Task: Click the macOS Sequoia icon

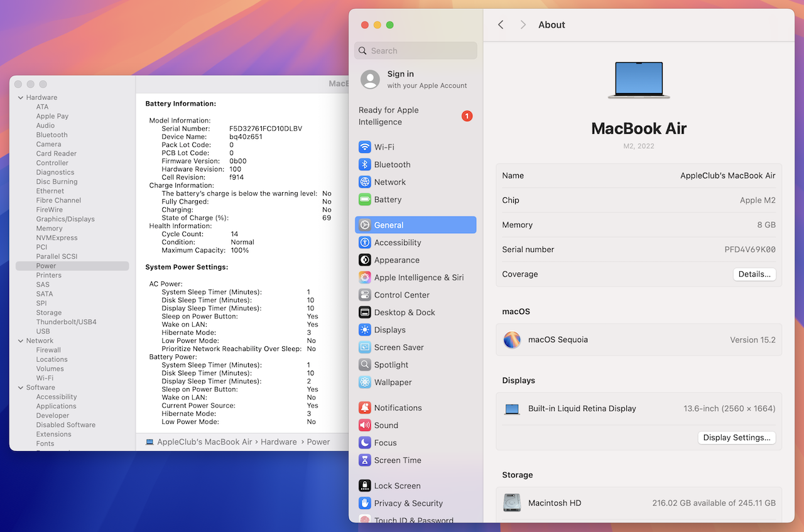Action: (x=512, y=340)
